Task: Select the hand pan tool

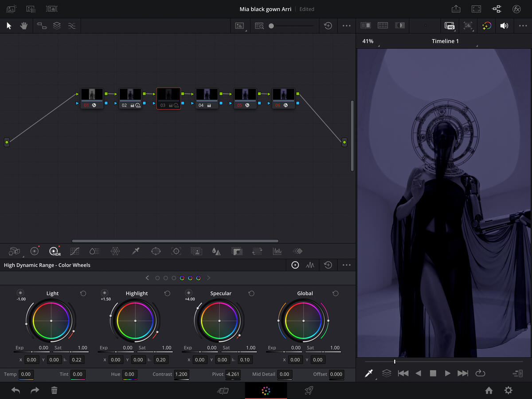Action: [23, 26]
